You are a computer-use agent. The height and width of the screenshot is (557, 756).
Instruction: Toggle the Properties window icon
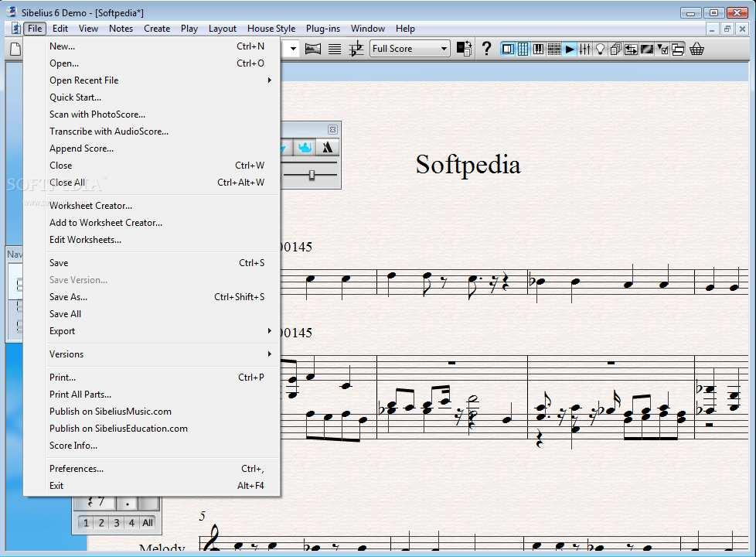(x=662, y=49)
